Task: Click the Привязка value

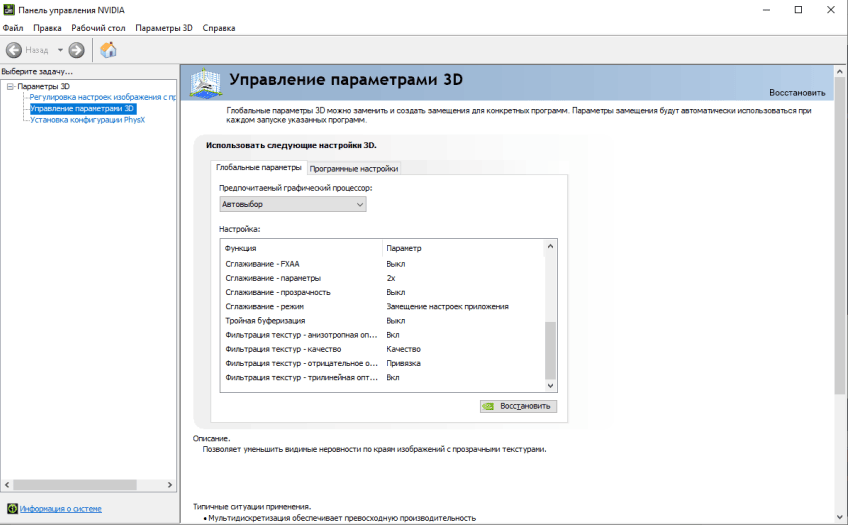Action: [405, 365]
